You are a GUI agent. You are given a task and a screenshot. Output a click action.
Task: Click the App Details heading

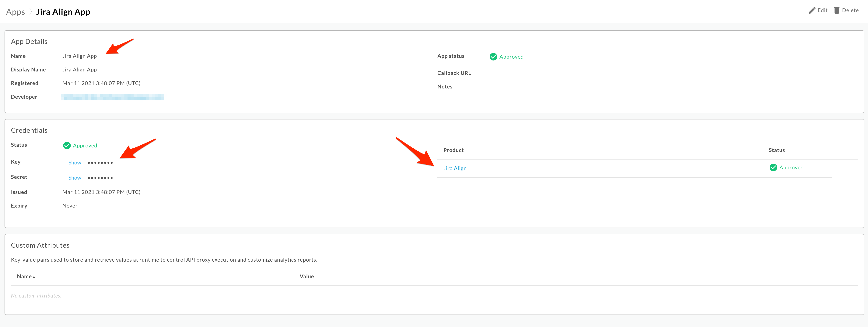click(29, 42)
